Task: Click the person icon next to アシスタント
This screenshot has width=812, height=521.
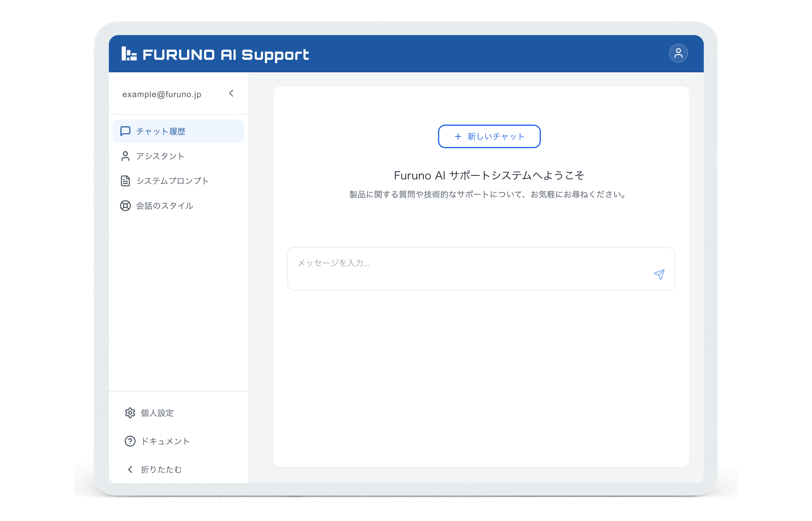Action: [x=125, y=156]
